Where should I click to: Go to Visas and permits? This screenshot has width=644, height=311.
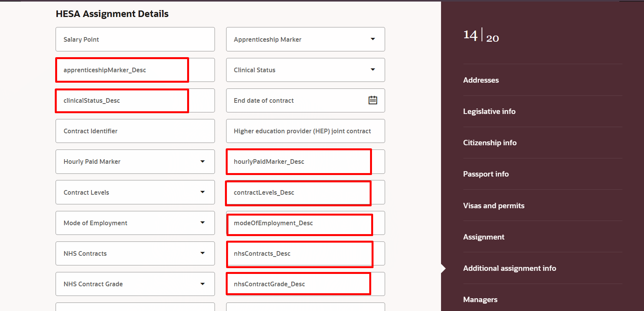(494, 206)
